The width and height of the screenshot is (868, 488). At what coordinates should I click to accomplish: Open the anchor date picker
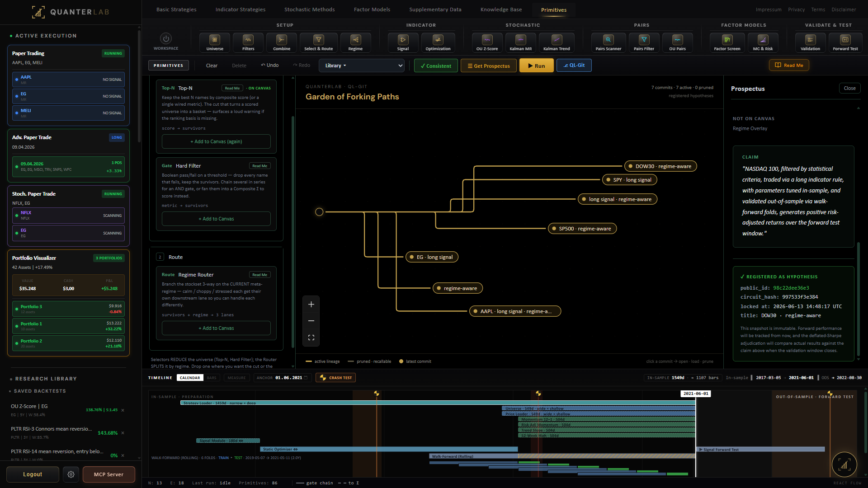coord(306,378)
